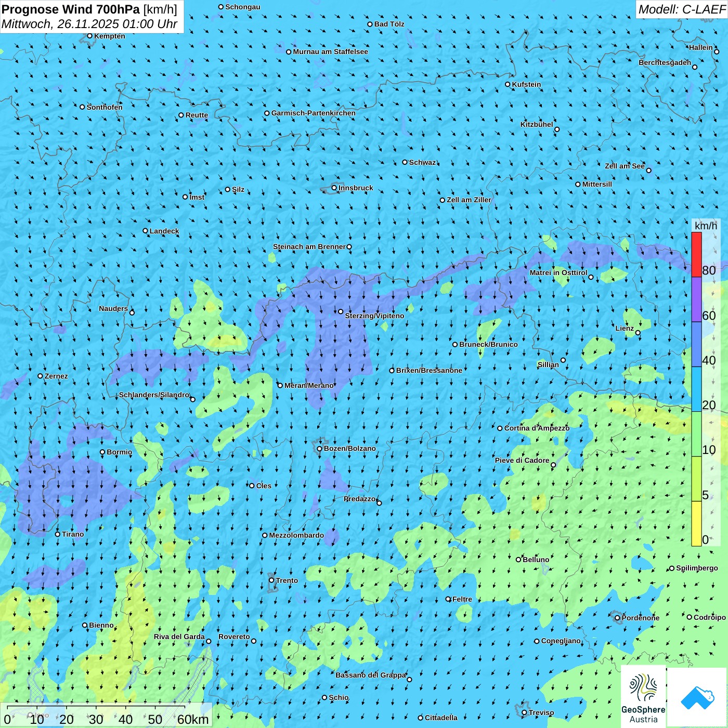Viewport: 728px width, 728px height.
Task: Click the 'Schongau' map label
Action: (x=242, y=7)
